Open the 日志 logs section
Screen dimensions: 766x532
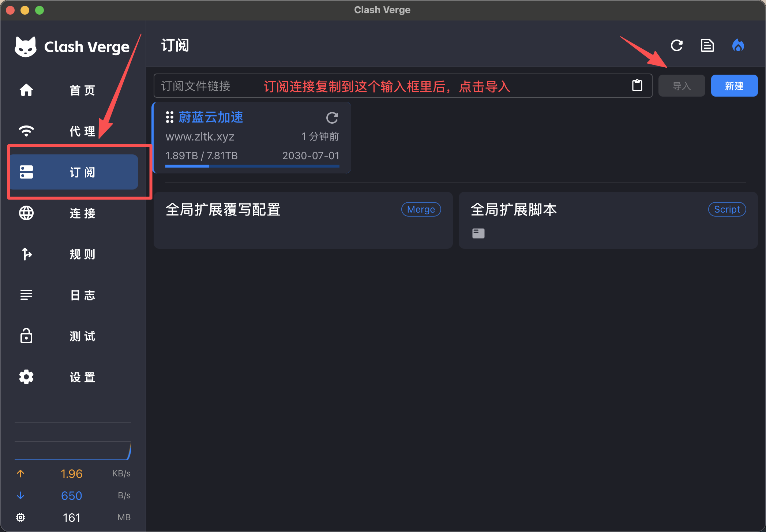[x=73, y=295]
